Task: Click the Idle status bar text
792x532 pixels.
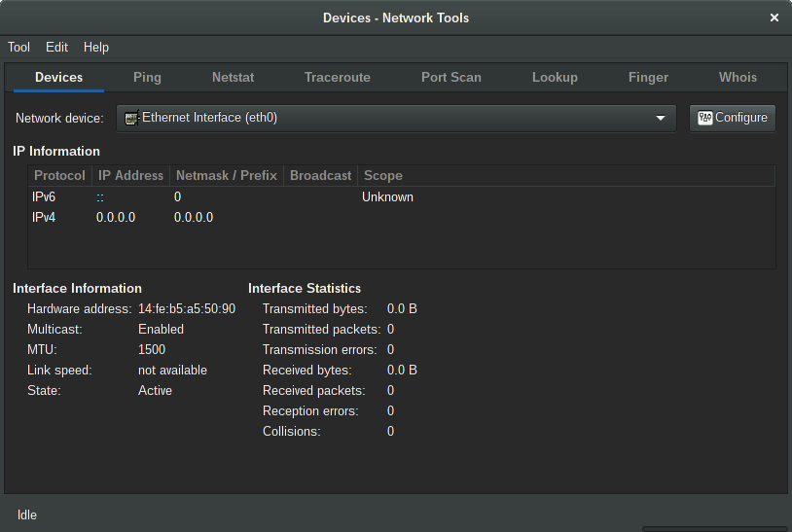Action: (27, 514)
